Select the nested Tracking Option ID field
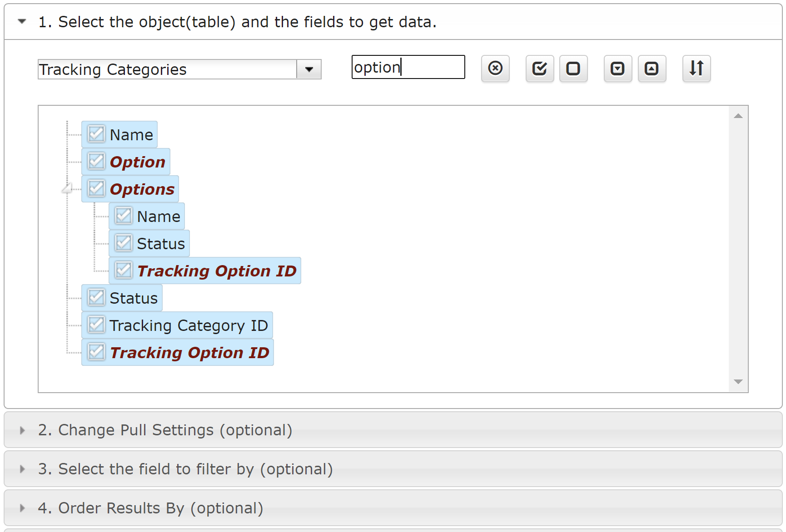786x532 pixels. tap(216, 271)
